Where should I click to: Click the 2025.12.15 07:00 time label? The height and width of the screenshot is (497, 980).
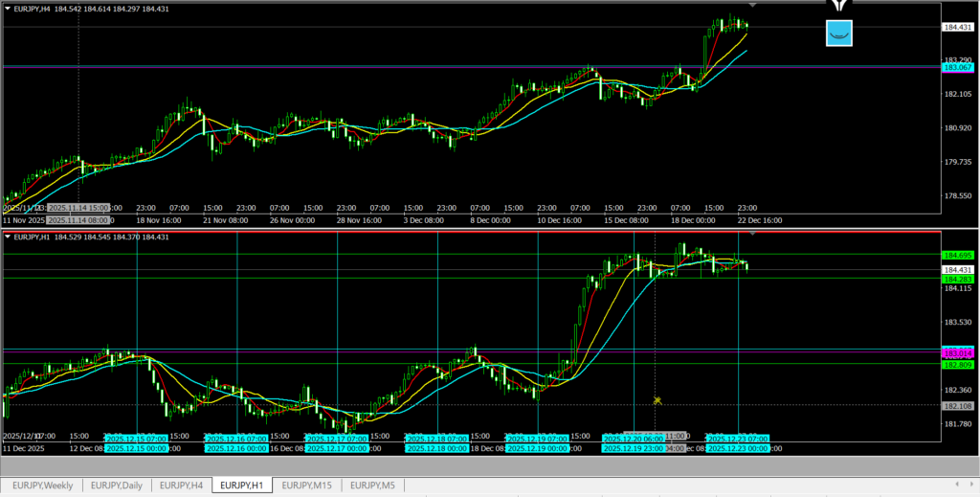pyautogui.click(x=136, y=439)
